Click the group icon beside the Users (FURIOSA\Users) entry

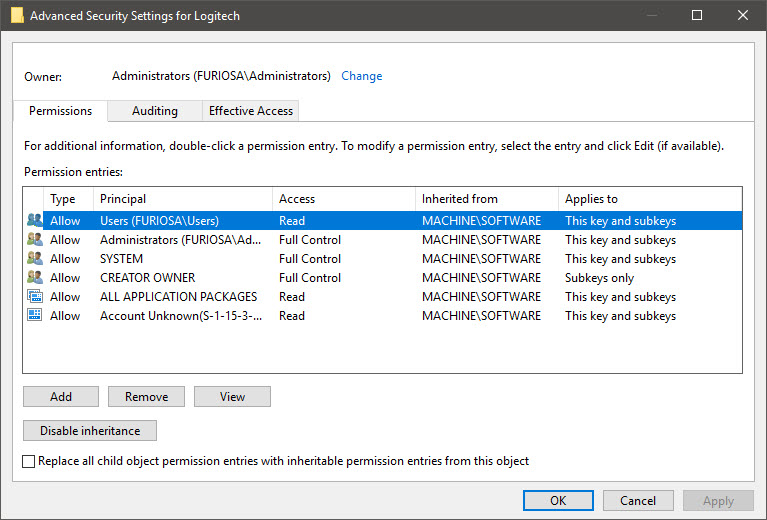click(35, 220)
